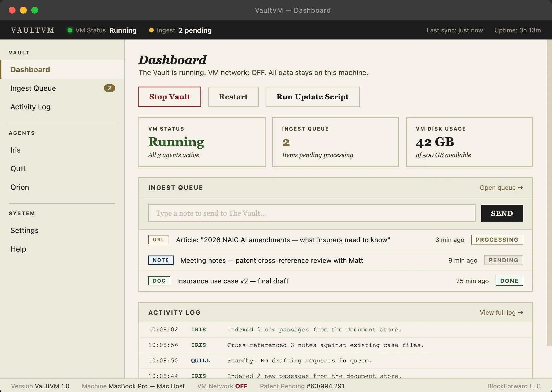Click the PROCESSING status badge
The image size is (552, 392).
497,240
